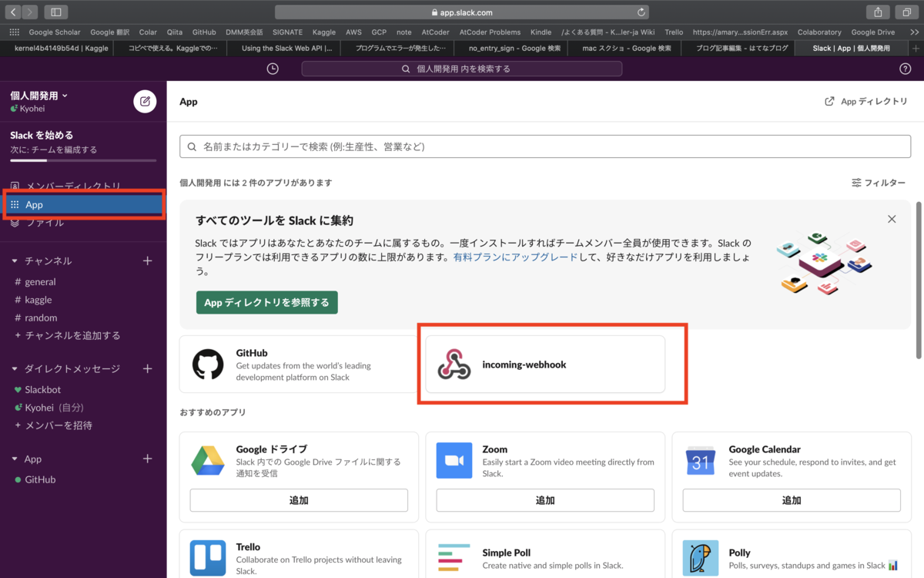
Task: Open Google Scholar bookmark
Action: click(x=55, y=32)
